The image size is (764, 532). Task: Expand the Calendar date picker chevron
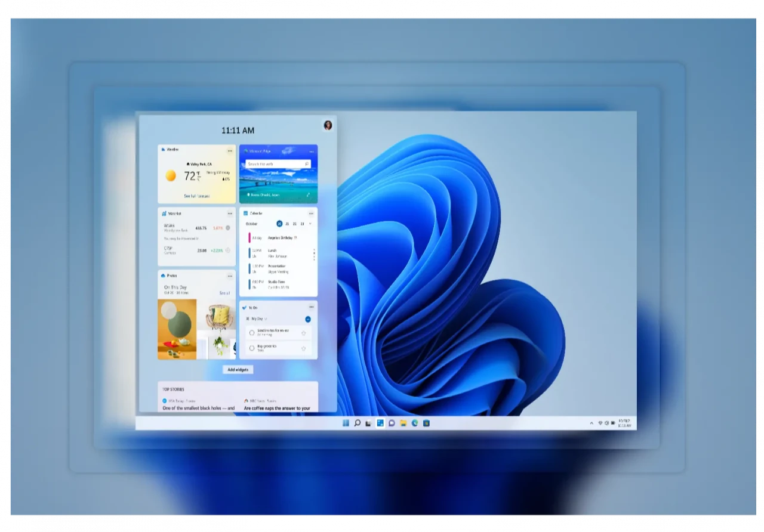[x=310, y=224]
